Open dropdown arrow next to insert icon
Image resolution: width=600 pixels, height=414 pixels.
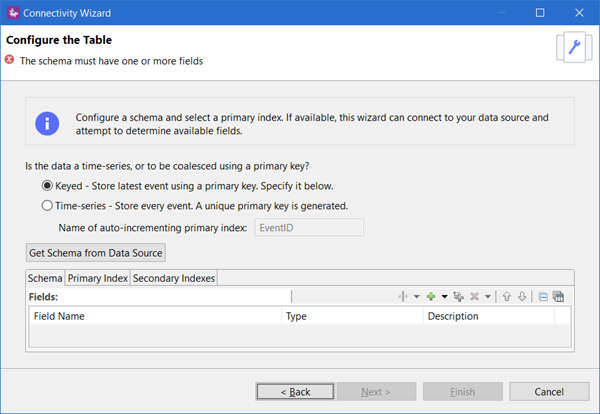pos(417,297)
